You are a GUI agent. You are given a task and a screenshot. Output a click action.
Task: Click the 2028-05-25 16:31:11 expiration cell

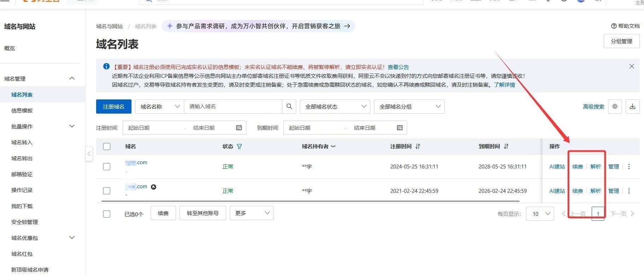tap(503, 166)
